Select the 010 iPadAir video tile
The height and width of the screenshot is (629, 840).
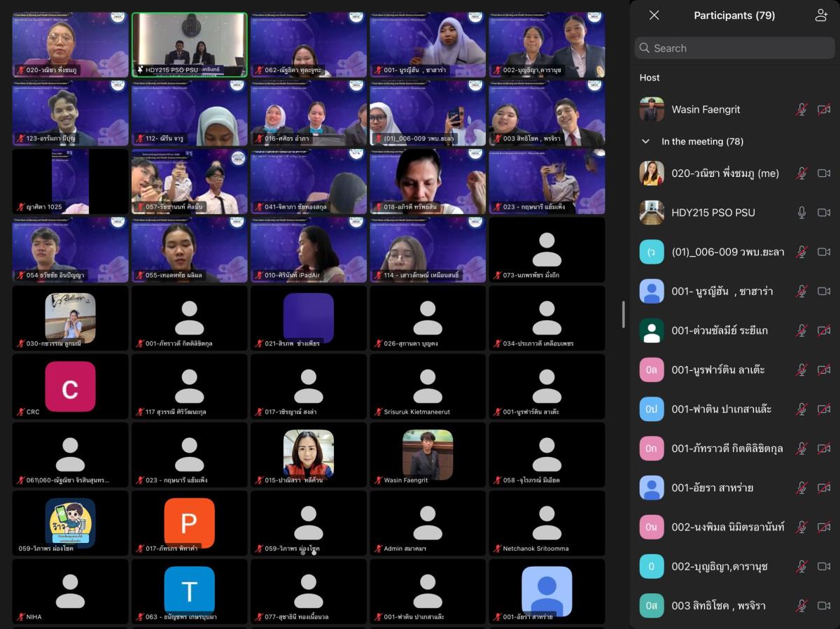pyautogui.click(x=309, y=250)
